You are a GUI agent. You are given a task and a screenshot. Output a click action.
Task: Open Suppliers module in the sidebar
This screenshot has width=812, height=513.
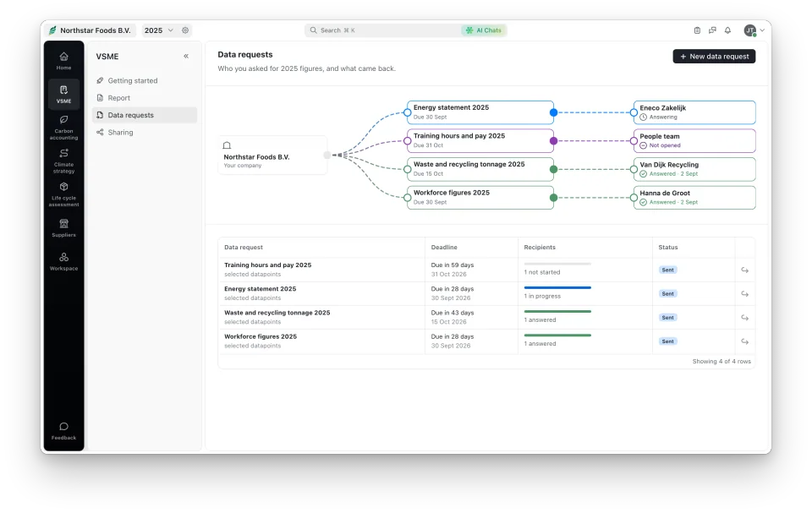(x=63, y=228)
